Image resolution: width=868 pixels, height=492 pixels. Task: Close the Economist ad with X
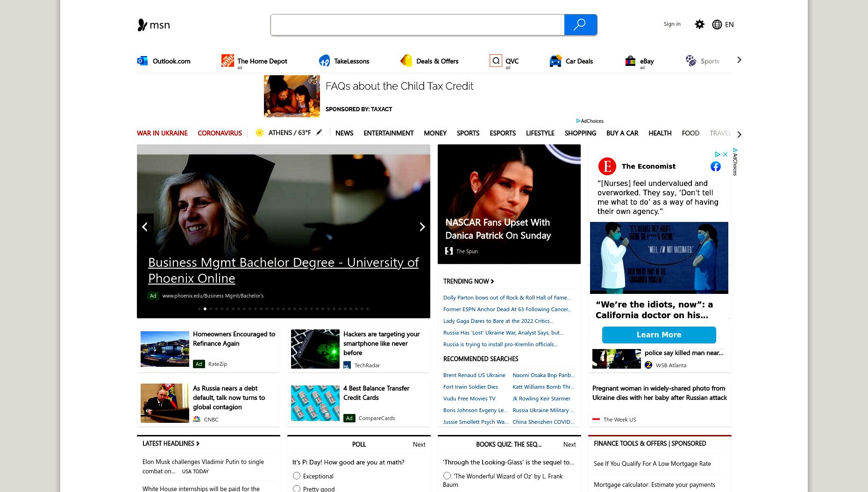725,154
